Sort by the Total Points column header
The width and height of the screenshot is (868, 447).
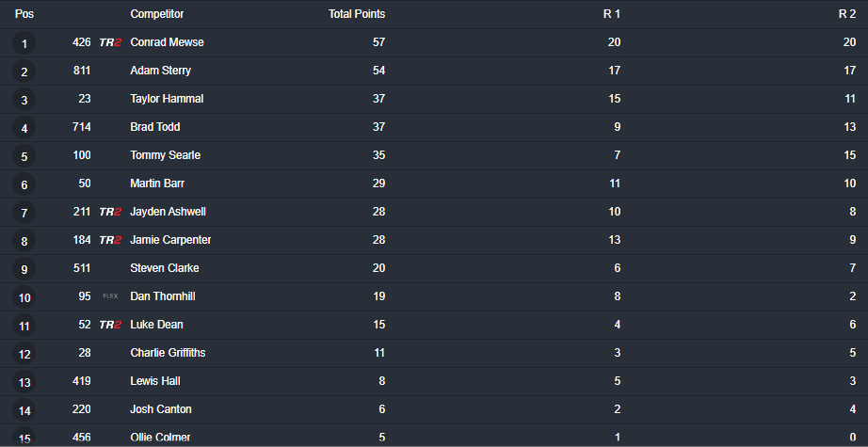tap(357, 14)
